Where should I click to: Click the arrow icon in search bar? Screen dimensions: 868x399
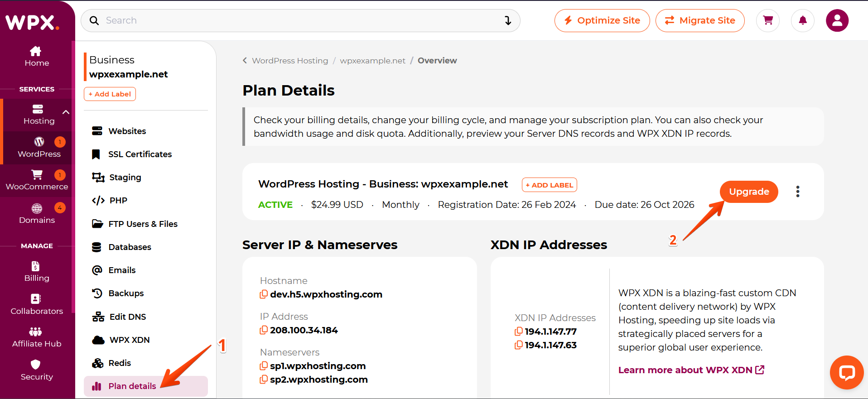508,20
